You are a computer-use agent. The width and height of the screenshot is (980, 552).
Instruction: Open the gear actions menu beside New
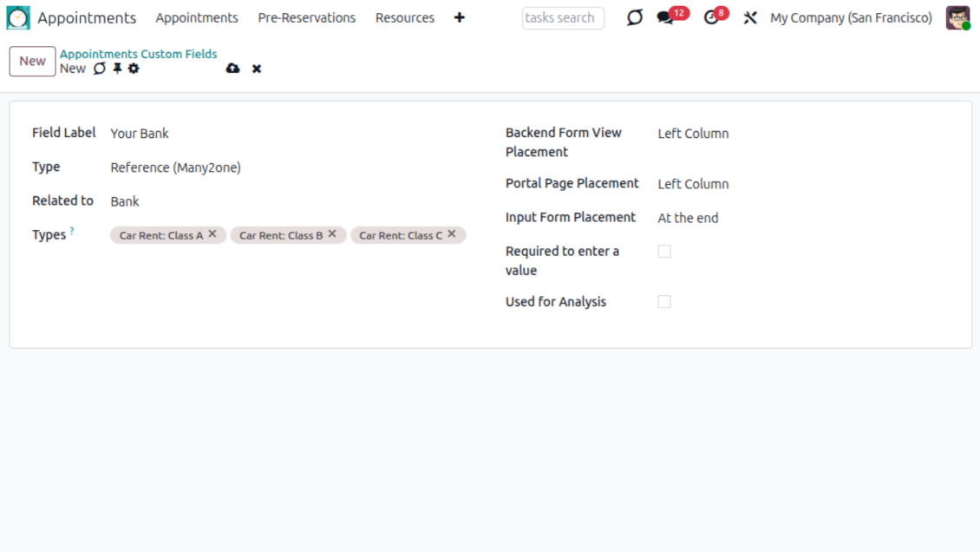[x=134, y=69]
